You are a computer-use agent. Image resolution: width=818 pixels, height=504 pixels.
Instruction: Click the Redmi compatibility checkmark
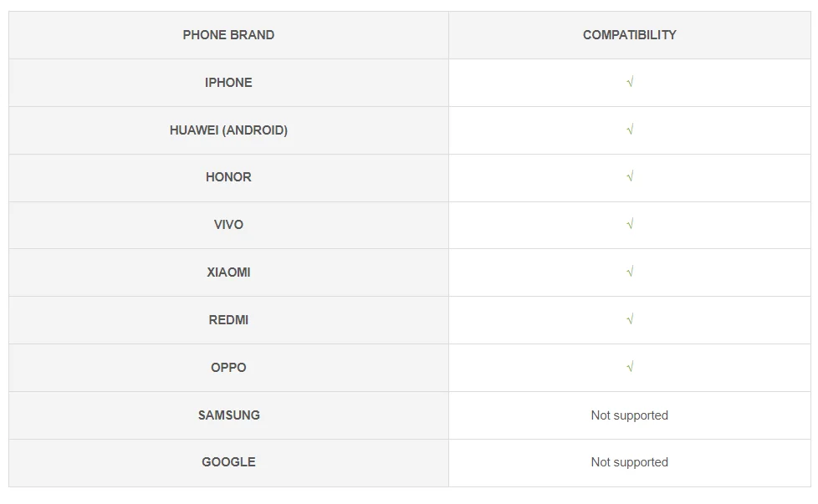[x=630, y=320]
